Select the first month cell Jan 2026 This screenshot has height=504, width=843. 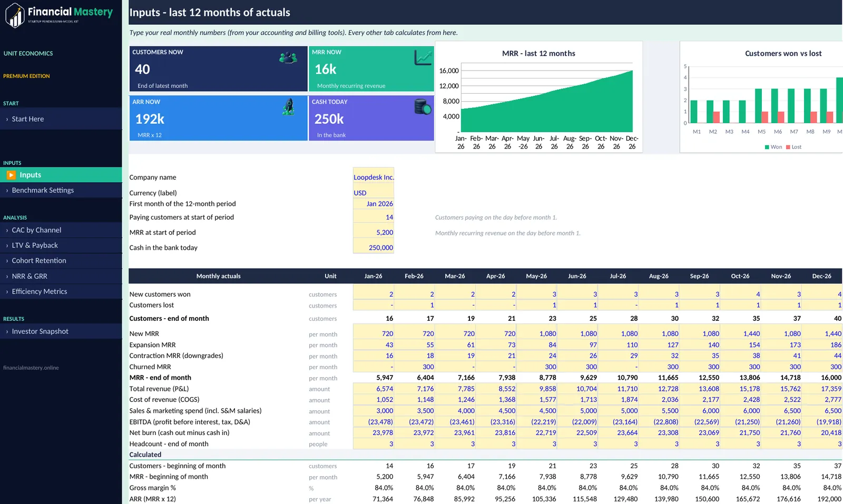pos(374,204)
